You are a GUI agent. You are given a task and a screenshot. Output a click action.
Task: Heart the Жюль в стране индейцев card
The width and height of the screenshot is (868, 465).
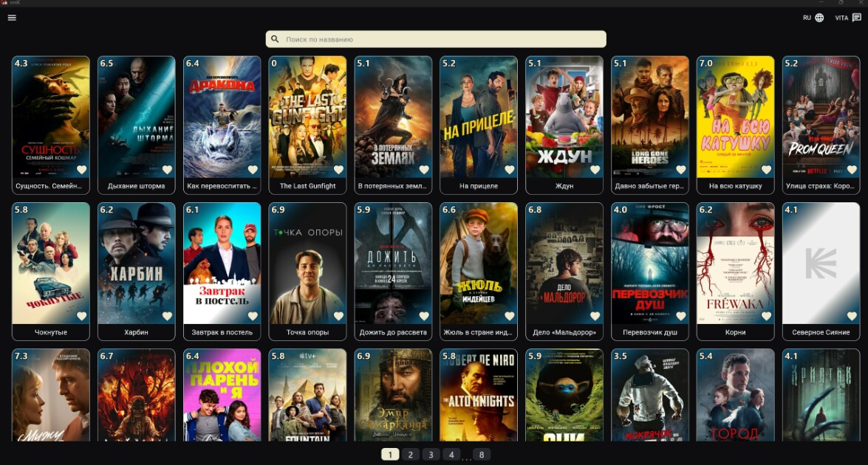click(510, 316)
